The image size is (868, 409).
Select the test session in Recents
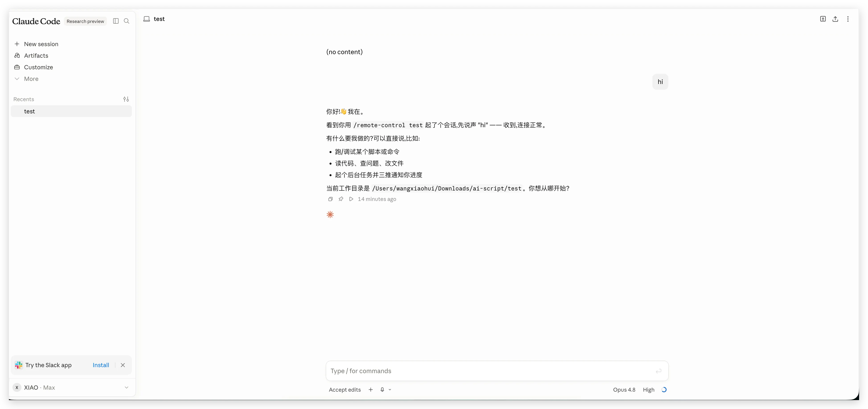[71, 111]
